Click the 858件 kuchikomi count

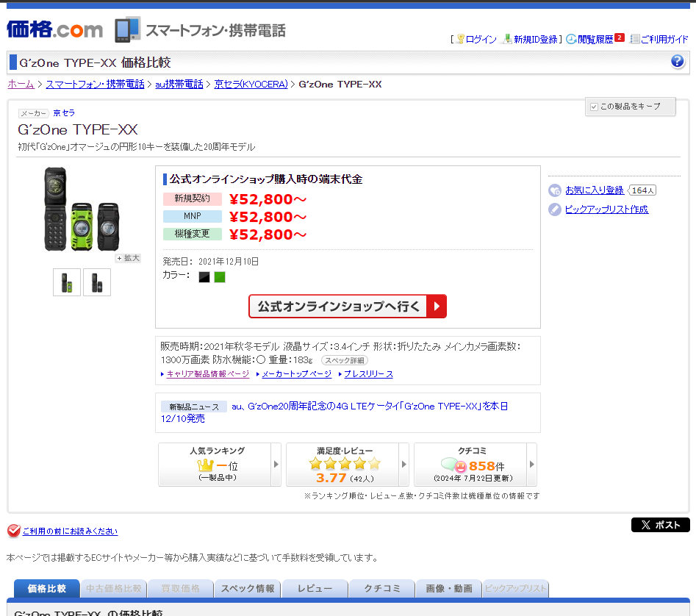487,466
